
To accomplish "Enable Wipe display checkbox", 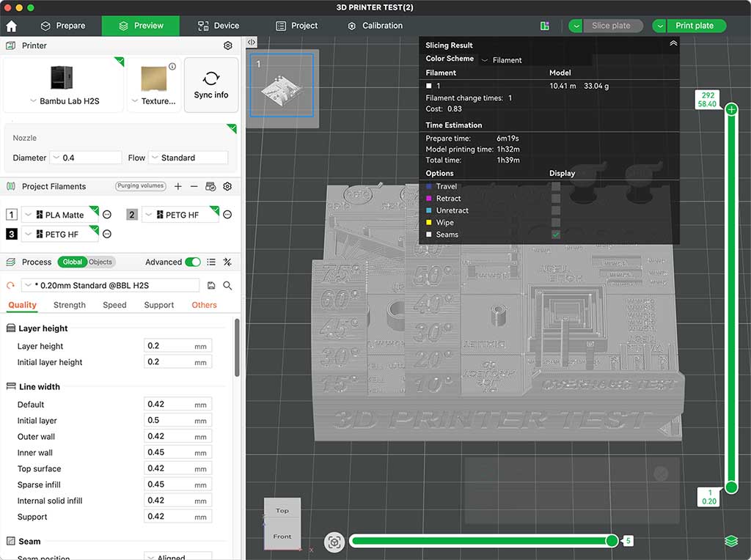I will 556,222.
